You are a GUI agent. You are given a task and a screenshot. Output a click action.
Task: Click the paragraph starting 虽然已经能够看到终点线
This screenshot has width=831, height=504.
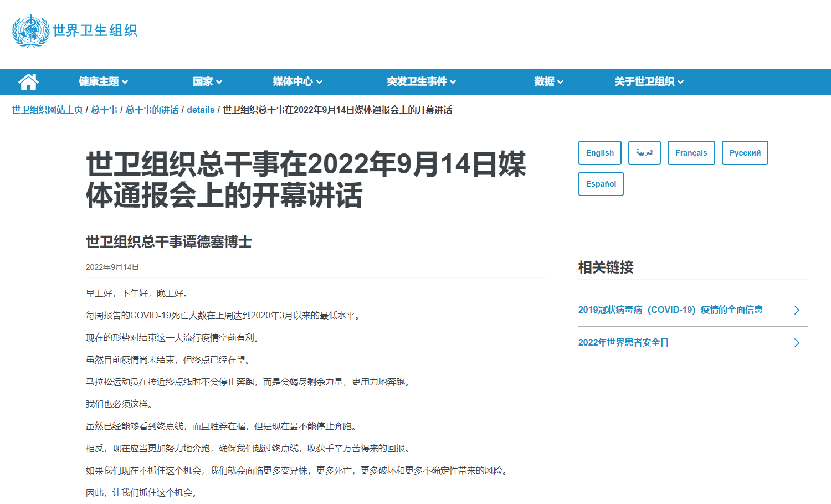click(x=223, y=426)
